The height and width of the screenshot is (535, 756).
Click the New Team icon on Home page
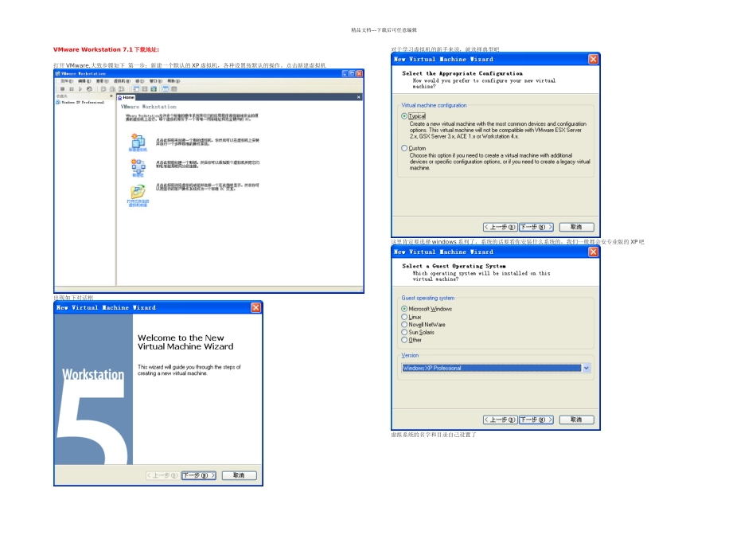(138, 166)
